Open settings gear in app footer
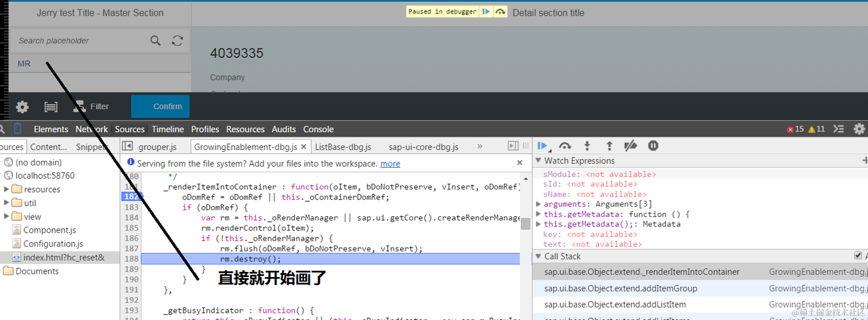 tap(22, 107)
